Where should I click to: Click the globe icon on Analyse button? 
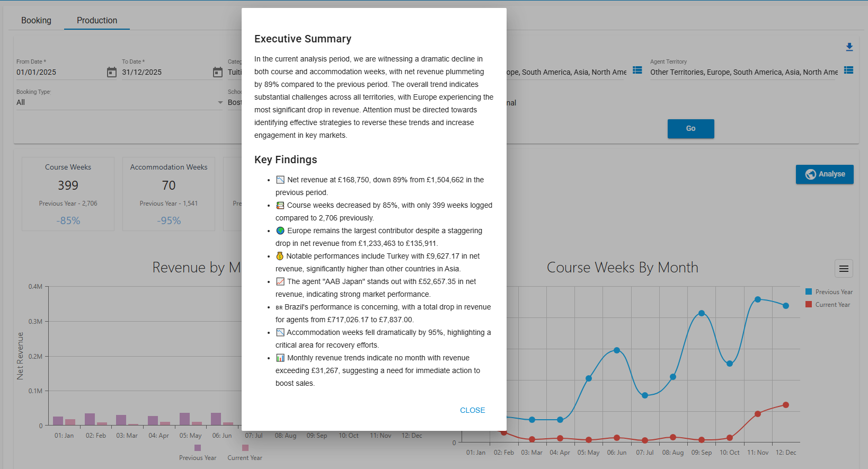(810, 174)
